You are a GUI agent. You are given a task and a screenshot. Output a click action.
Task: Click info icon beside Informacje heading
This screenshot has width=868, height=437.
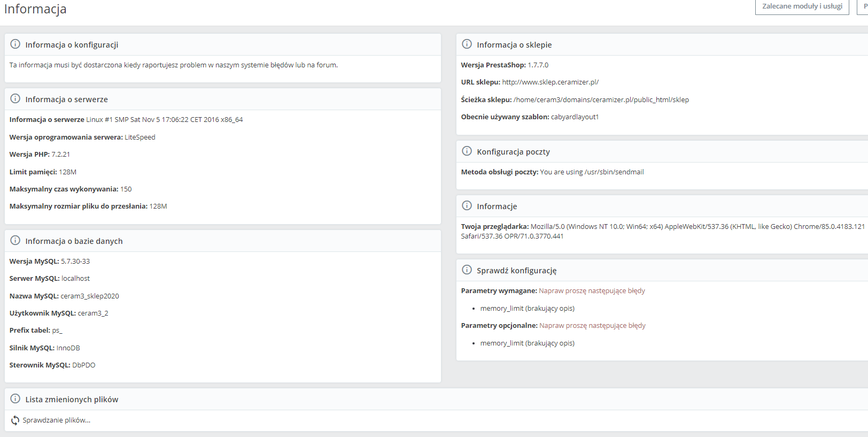[467, 206]
